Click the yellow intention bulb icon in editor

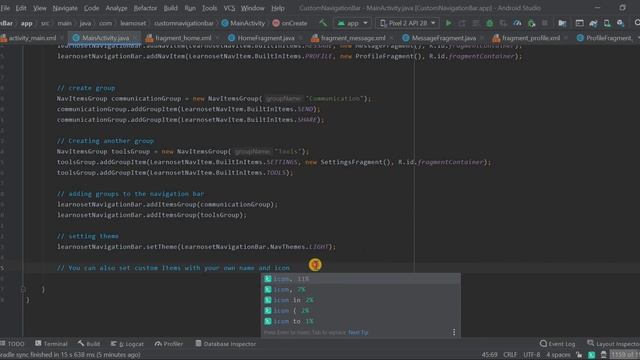[315, 265]
